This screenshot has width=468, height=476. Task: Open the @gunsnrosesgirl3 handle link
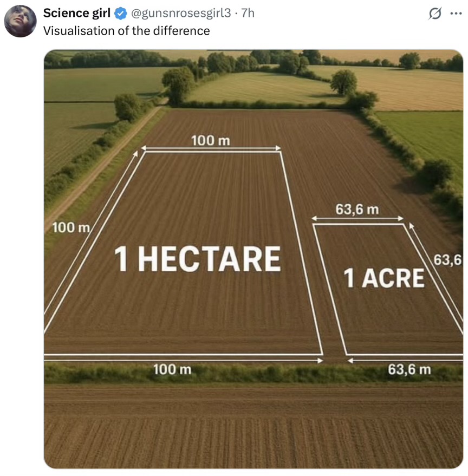[x=181, y=13]
